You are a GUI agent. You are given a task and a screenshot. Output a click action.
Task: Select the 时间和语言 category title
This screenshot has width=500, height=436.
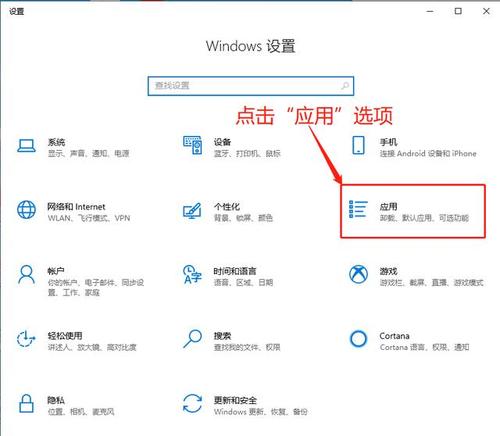coord(235,271)
